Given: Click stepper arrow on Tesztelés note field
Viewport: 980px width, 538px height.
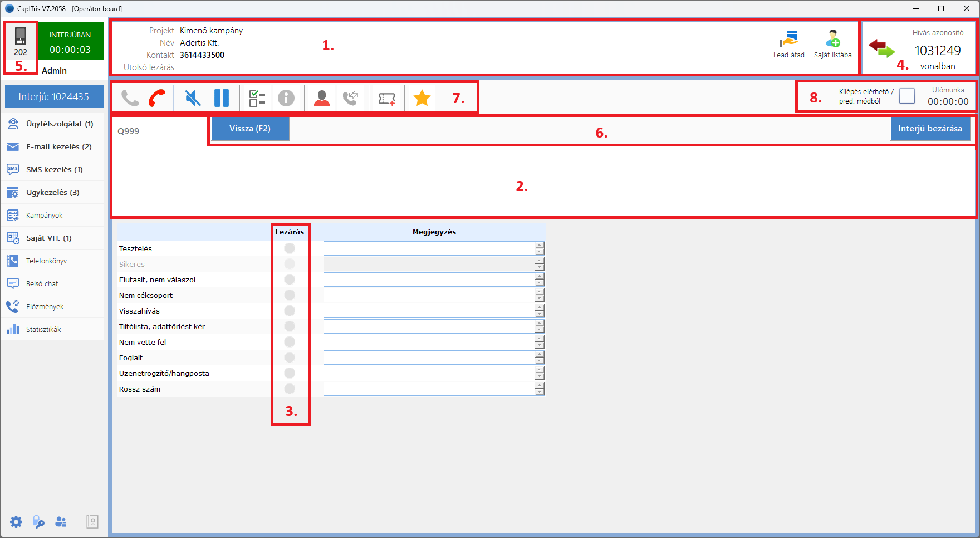Looking at the screenshot, I should click(x=540, y=246).
